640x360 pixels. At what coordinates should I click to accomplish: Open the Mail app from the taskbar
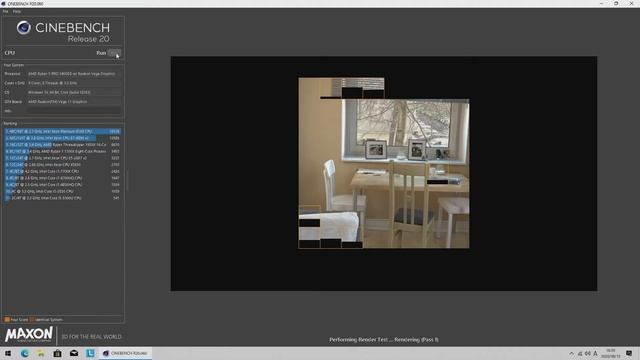pyautogui.click(x=74, y=353)
